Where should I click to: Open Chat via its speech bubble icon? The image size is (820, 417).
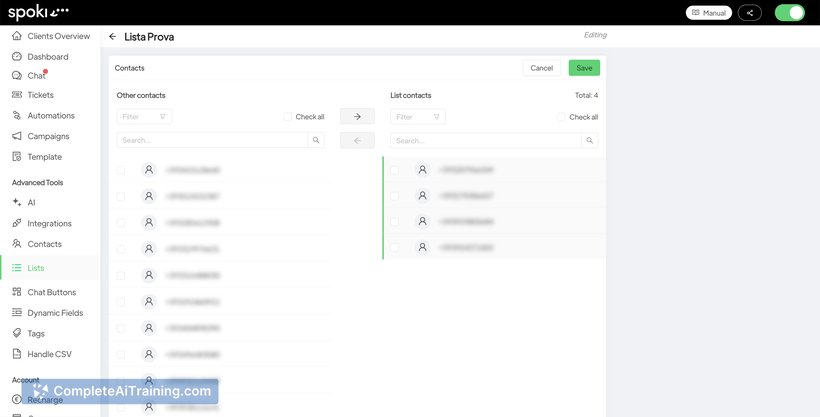click(x=17, y=76)
